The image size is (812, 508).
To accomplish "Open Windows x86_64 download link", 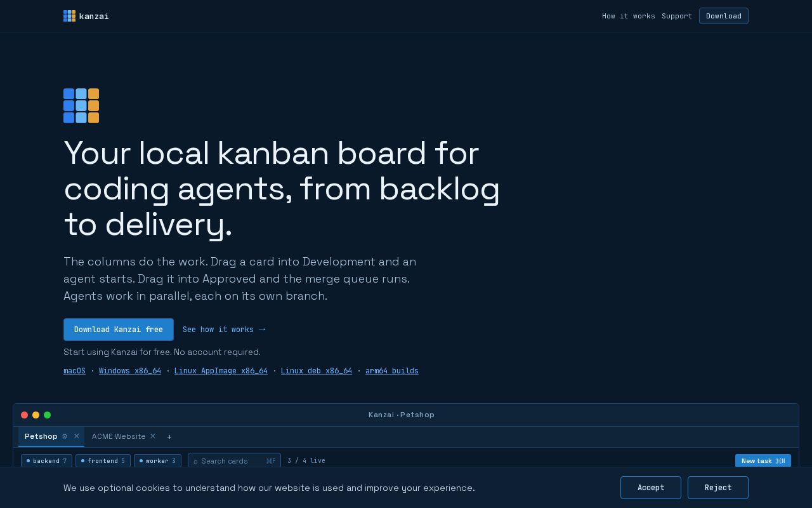I will coord(130,371).
